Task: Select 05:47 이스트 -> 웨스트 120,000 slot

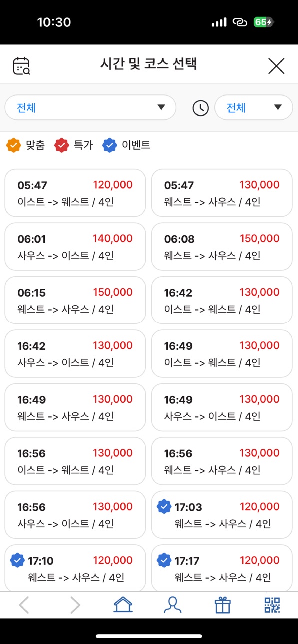Action: tap(75, 193)
